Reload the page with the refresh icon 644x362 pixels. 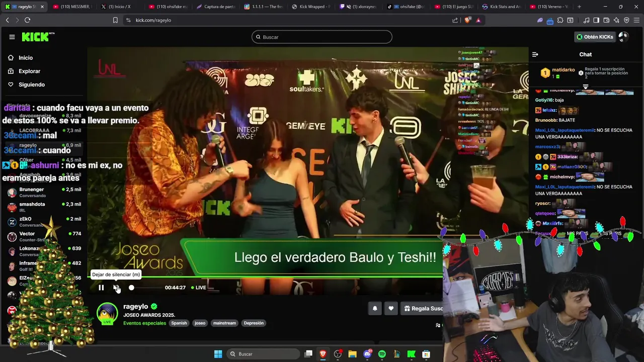[x=27, y=20]
